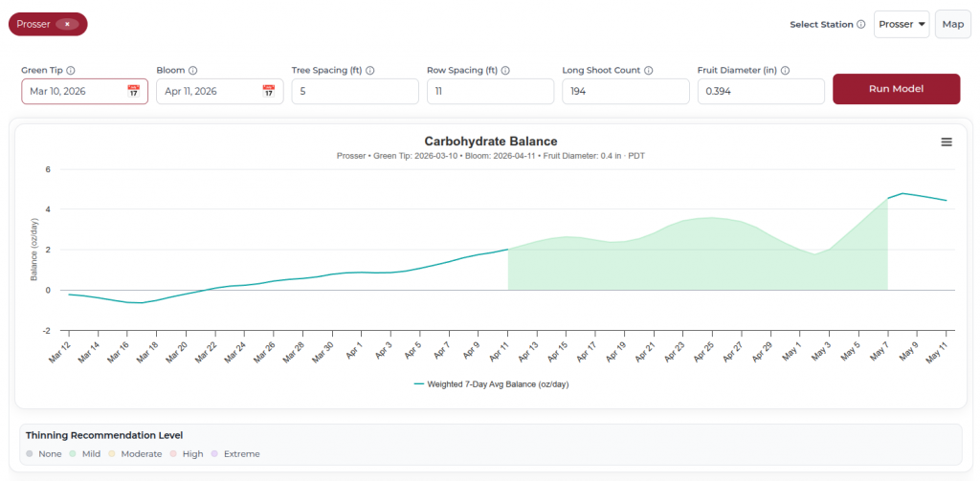Edit the Long Shoot Count field
Screen dimensions: 980x481
626,91
